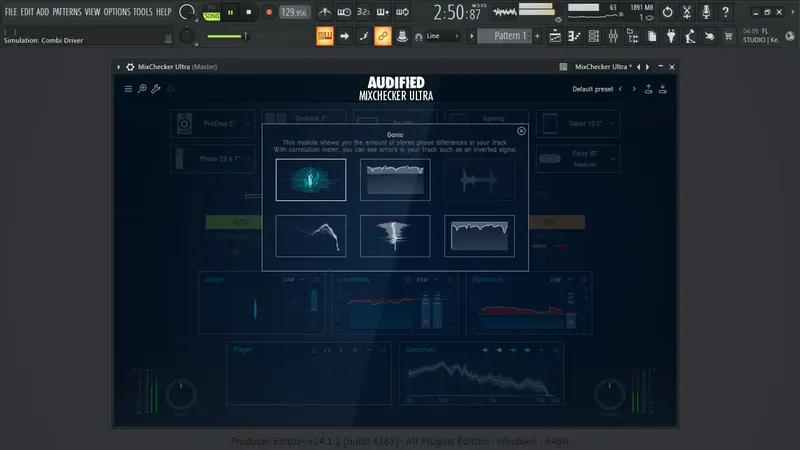The image size is (800, 450).
Task: Toggle the loop recording icon
Action: [402, 12]
